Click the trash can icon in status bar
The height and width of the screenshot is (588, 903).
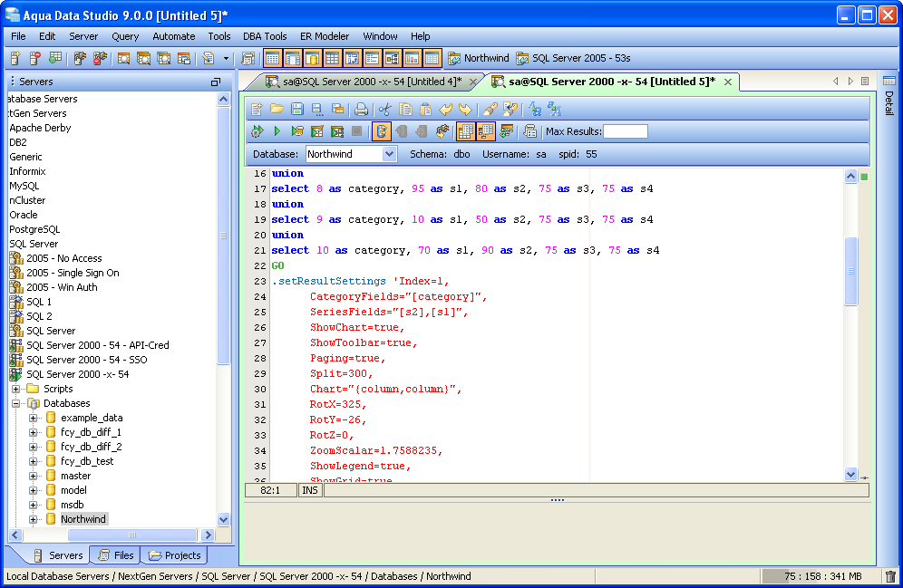pos(890,576)
